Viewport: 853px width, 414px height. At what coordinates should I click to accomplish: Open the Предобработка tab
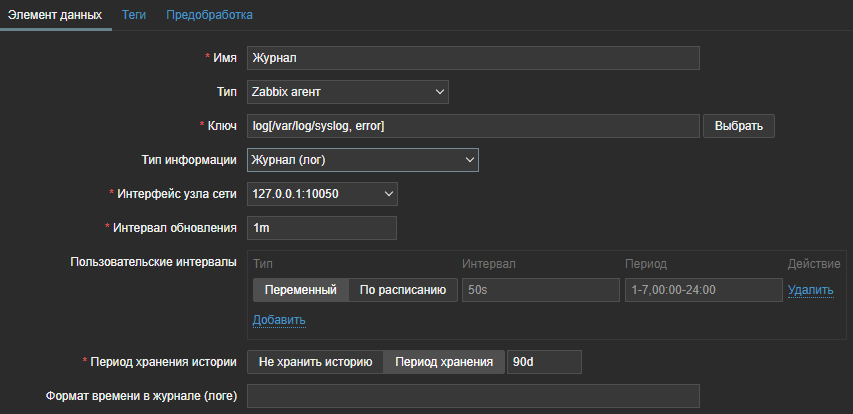tap(209, 15)
